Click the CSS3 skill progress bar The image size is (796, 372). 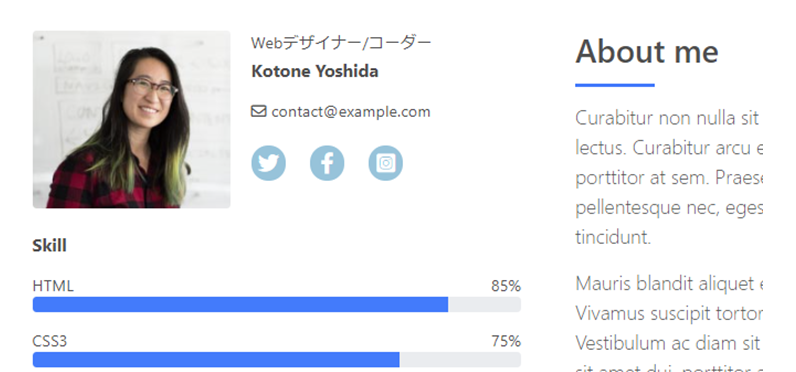tap(277, 359)
